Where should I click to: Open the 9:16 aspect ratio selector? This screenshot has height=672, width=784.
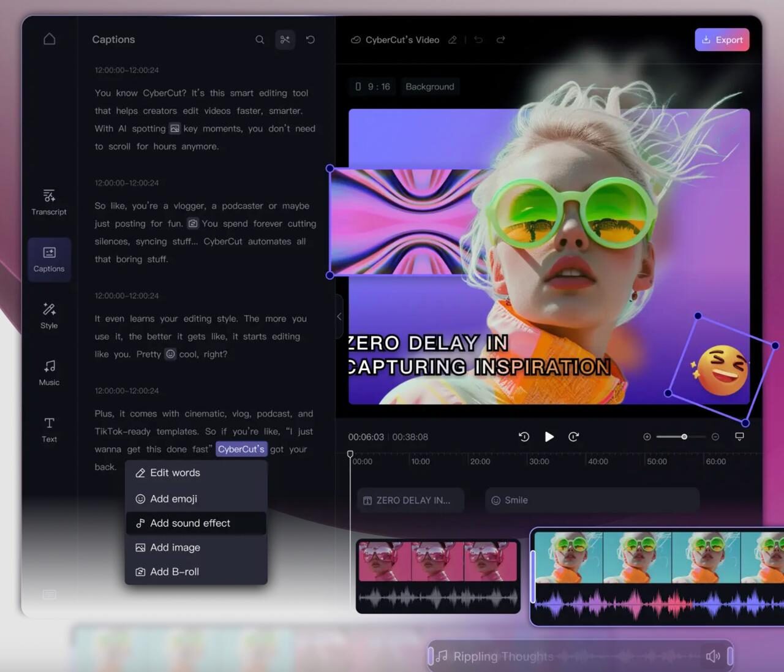(372, 86)
